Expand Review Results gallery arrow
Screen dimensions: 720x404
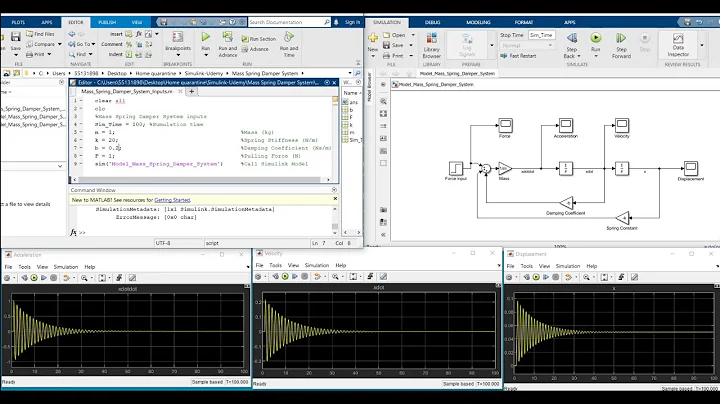(702, 45)
